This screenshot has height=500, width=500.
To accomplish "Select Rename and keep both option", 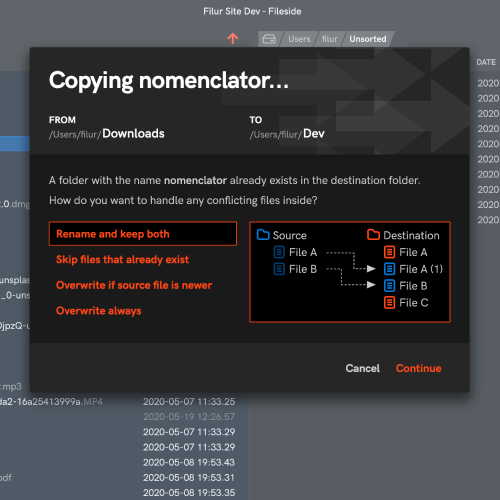I will [143, 234].
